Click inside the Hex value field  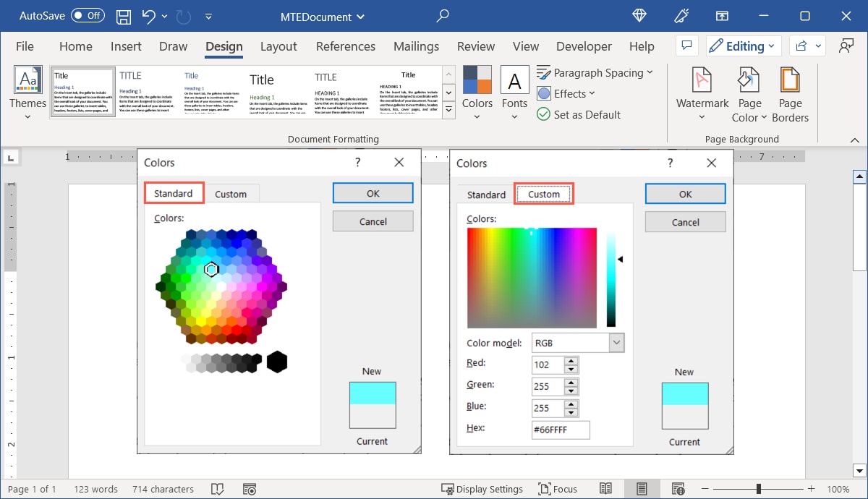point(561,430)
